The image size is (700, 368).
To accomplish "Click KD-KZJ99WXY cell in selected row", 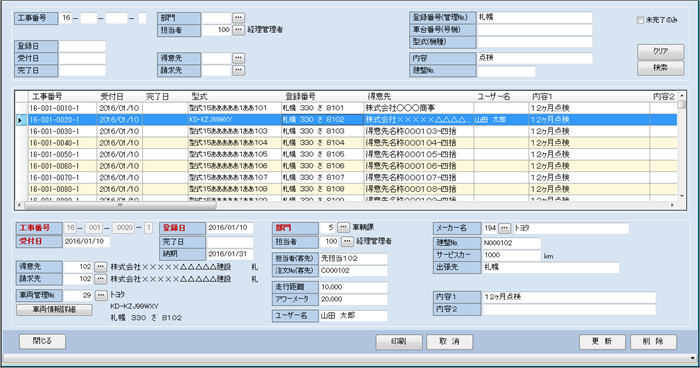I will pyautogui.click(x=235, y=120).
